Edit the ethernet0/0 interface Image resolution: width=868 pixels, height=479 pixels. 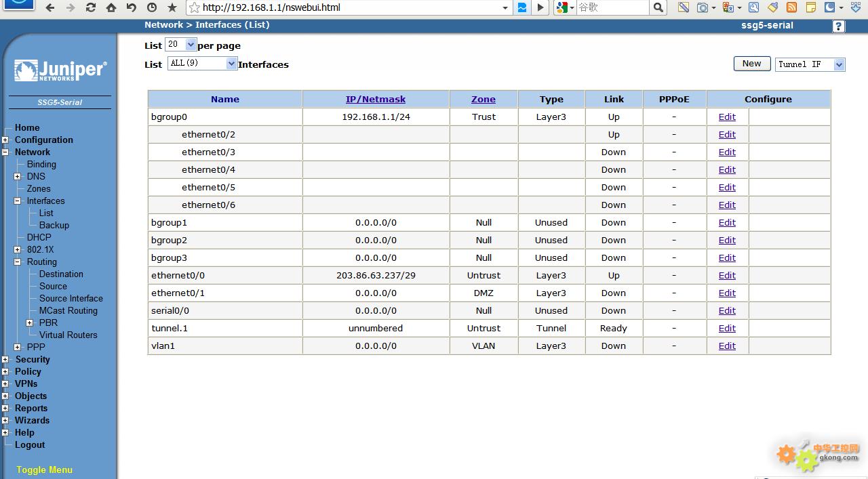[727, 275]
